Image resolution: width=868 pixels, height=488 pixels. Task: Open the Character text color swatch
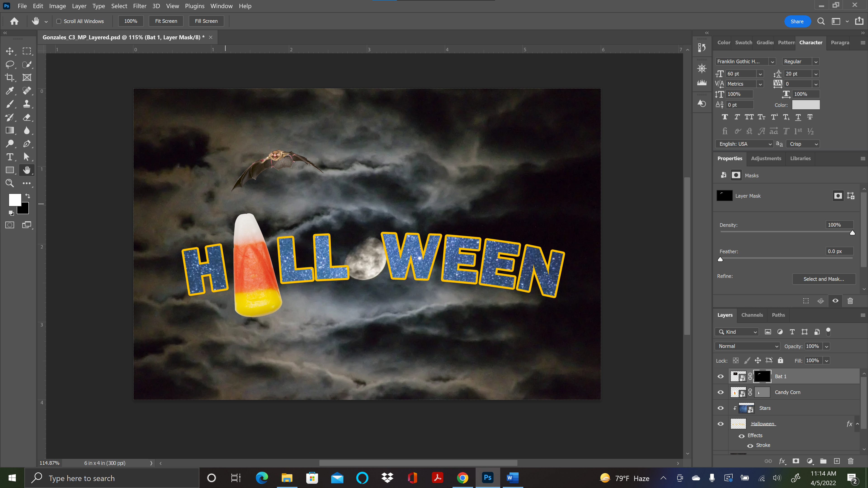click(806, 105)
